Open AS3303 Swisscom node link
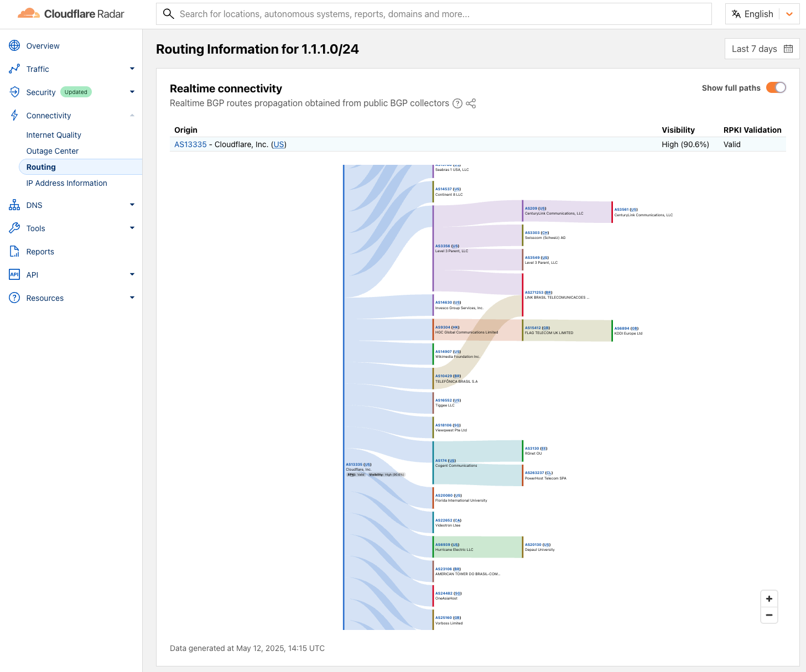Image resolution: width=806 pixels, height=672 pixels. pyautogui.click(x=532, y=233)
